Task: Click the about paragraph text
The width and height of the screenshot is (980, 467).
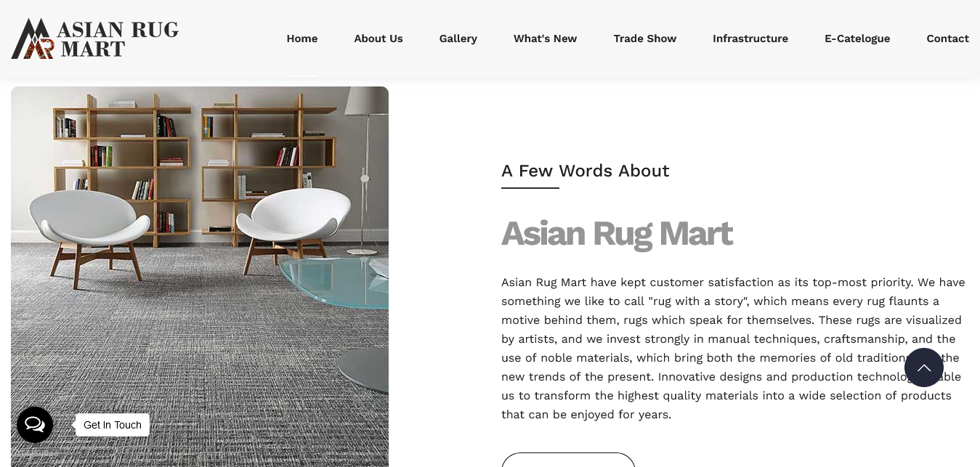Action: (x=733, y=349)
